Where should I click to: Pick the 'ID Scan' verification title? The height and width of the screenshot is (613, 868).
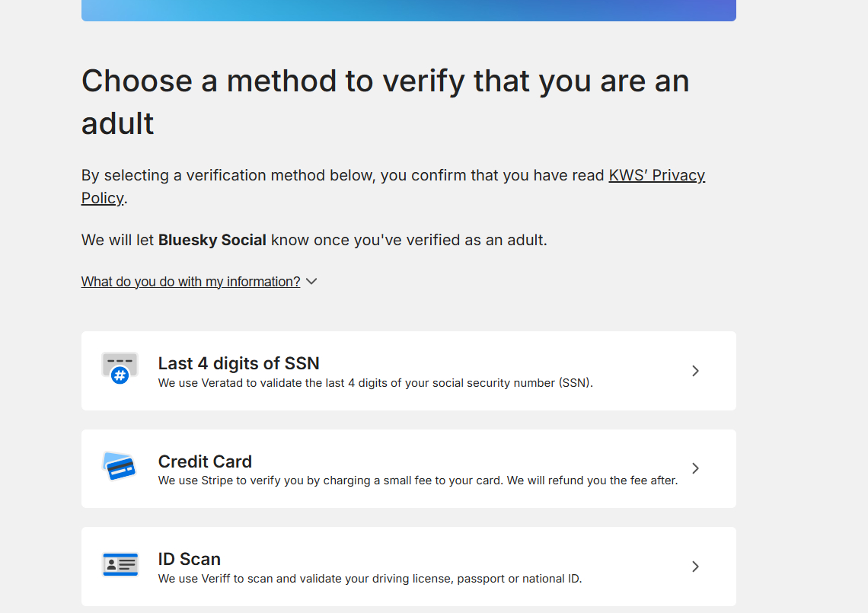click(189, 559)
